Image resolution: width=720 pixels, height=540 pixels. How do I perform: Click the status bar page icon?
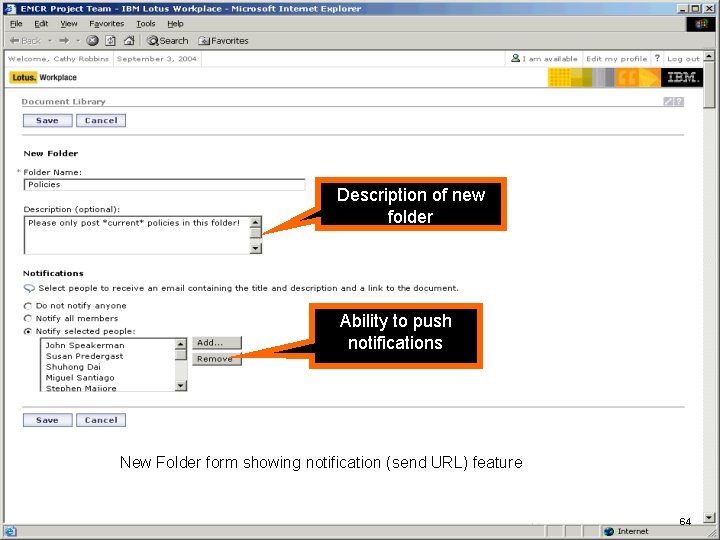click(10, 531)
